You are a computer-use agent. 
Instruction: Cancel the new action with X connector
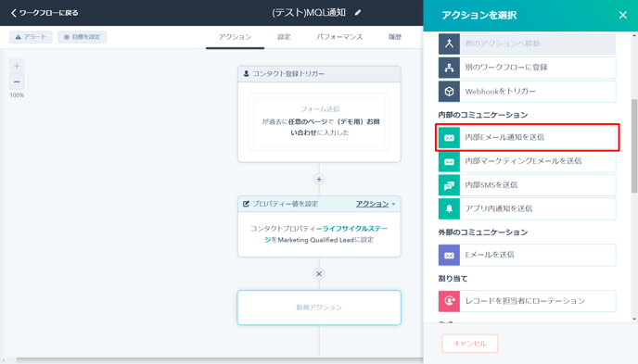pos(319,274)
